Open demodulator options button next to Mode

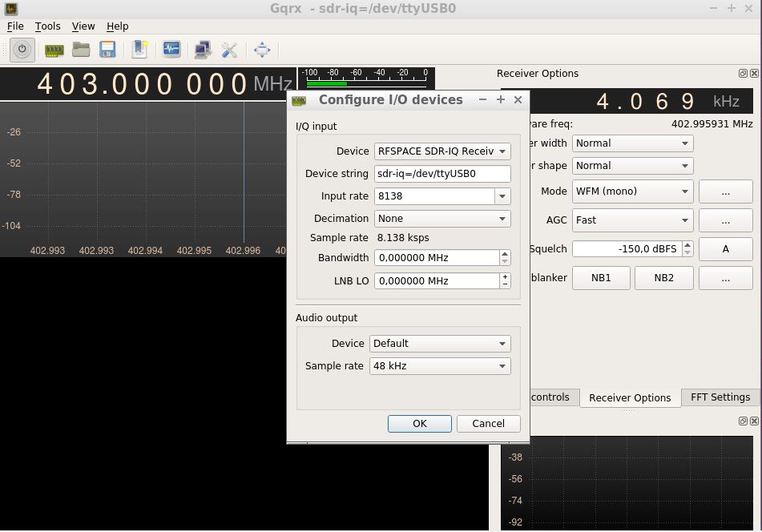pos(726,191)
